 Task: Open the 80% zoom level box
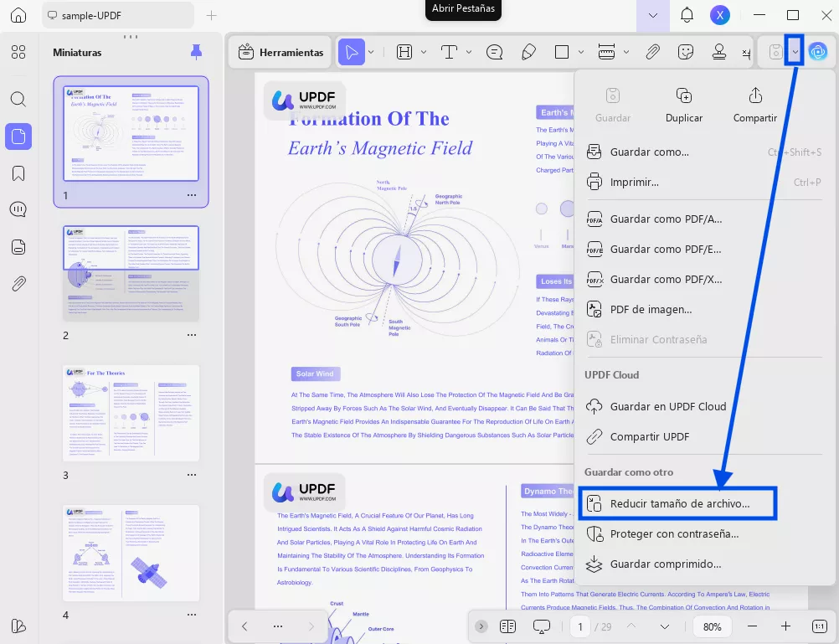pyautogui.click(x=713, y=626)
